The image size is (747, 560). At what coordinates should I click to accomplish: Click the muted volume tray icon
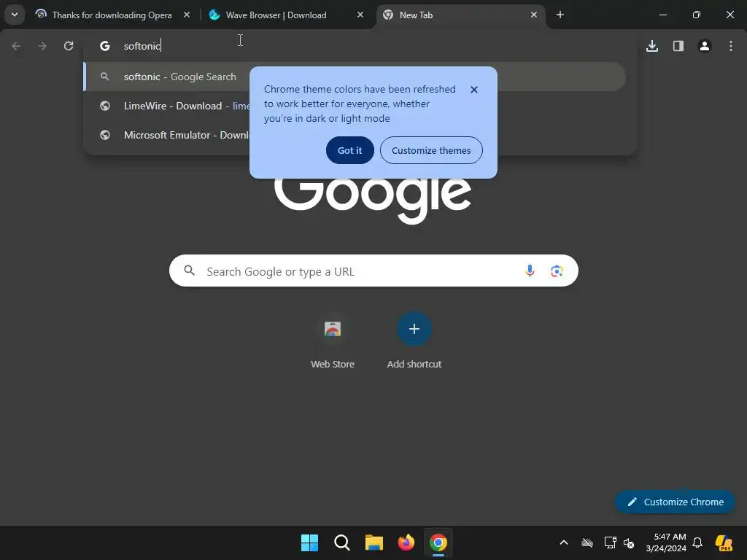(629, 542)
